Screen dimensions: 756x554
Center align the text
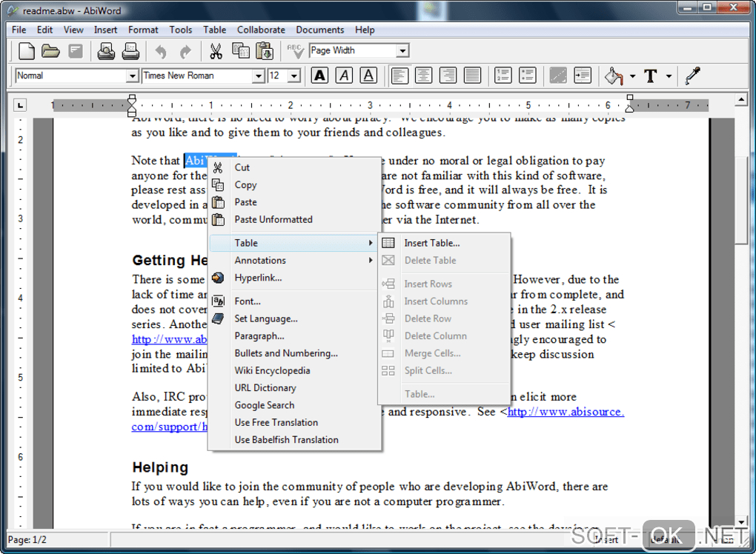[x=424, y=76]
